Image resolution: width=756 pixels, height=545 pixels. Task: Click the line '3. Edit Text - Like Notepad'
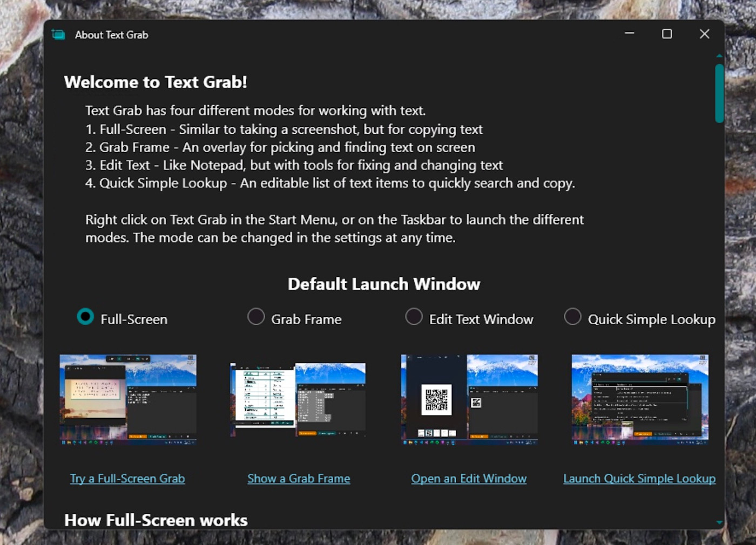point(294,165)
